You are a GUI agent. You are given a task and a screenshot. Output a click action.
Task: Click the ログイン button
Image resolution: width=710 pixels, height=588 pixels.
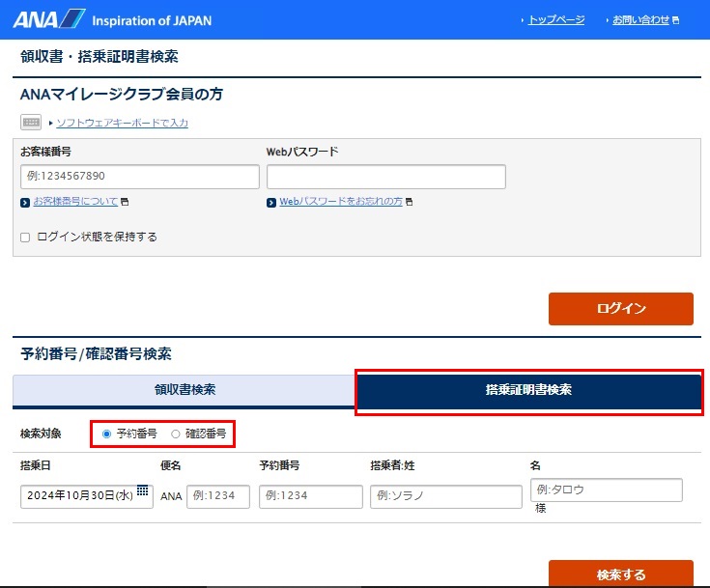pos(621,309)
